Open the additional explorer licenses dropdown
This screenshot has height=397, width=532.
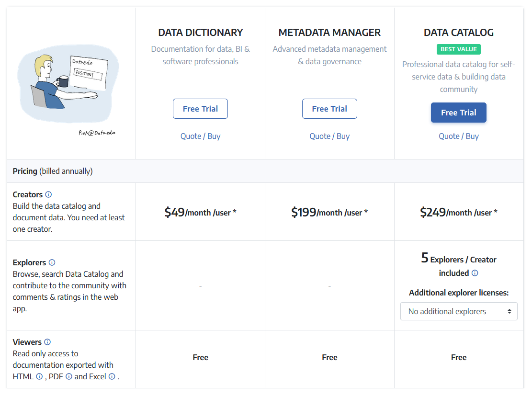(x=459, y=311)
